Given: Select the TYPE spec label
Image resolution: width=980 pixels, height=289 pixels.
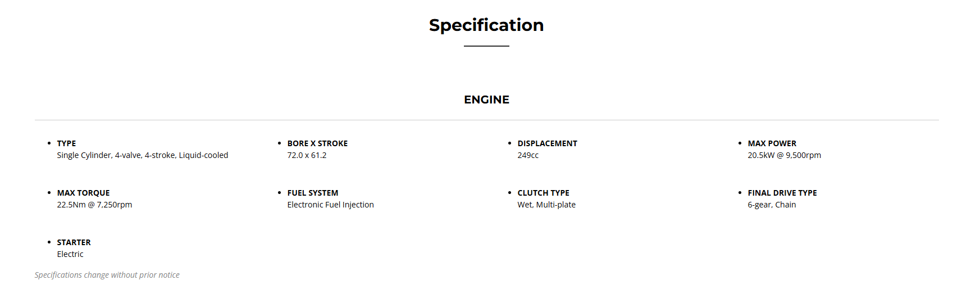Looking at the screenshot, I should 66,143.
